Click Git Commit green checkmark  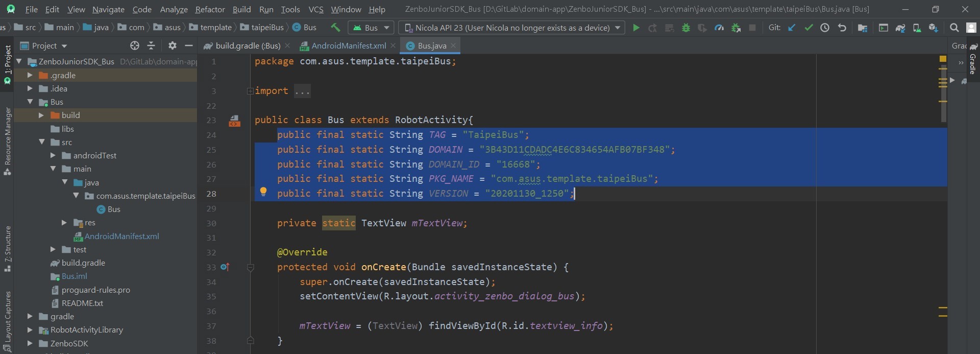(x=808, y=28)
